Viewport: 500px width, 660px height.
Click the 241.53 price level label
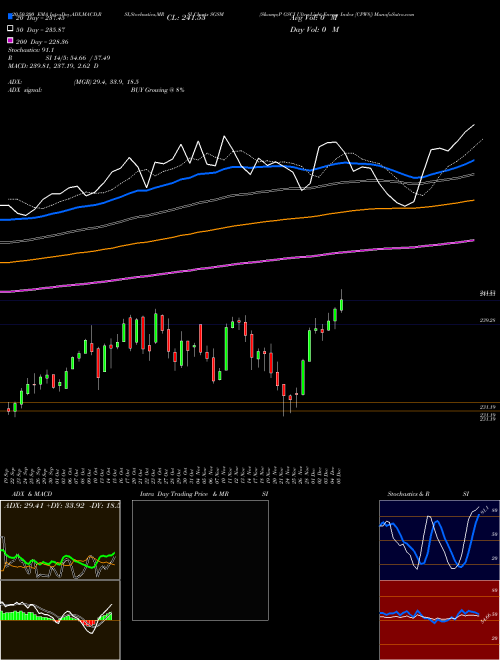[x=487, y=293]
